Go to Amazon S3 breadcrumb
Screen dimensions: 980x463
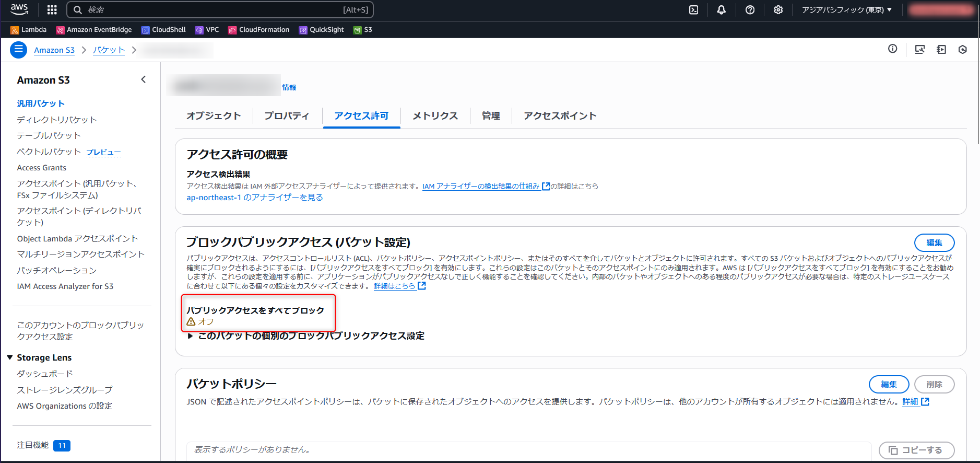click(x=54, y=50)
